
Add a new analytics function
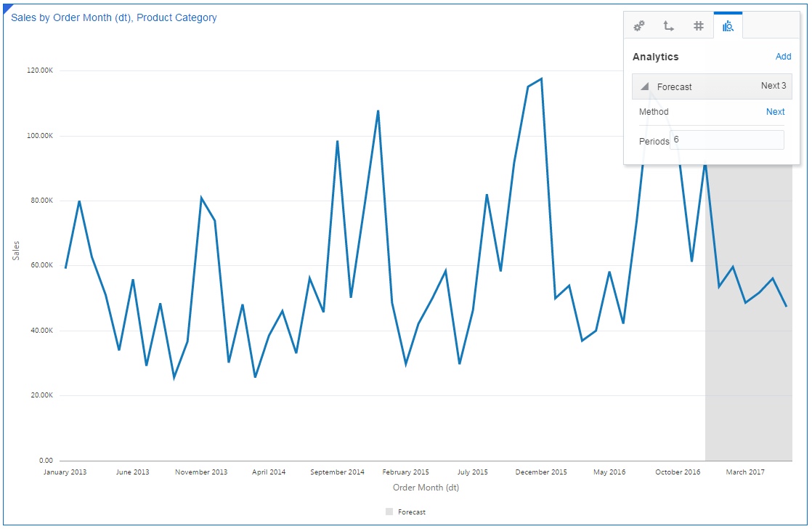(x=783, y=57)
